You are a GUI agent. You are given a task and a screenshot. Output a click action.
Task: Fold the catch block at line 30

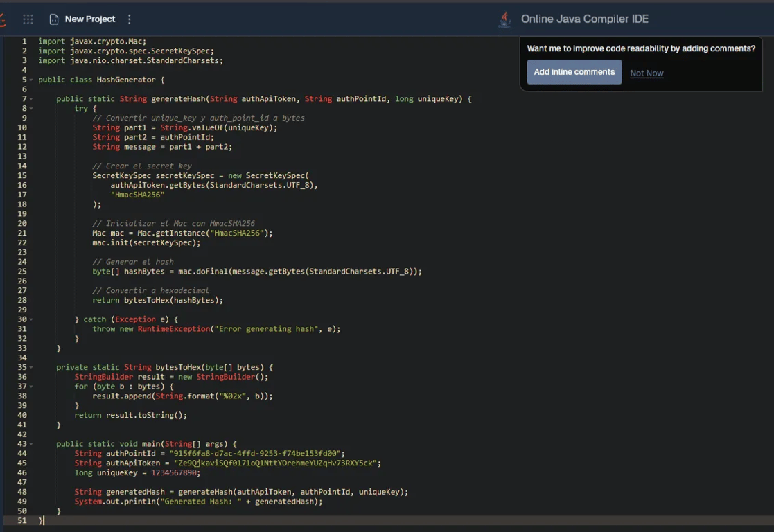(31, 319)
